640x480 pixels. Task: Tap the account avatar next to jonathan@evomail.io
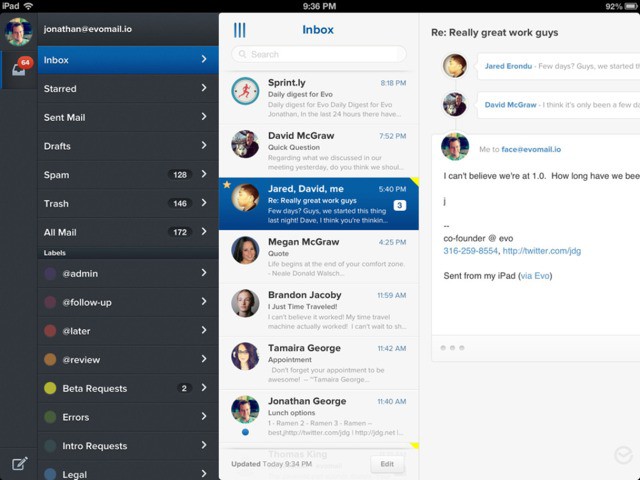[x=18, y=31]
